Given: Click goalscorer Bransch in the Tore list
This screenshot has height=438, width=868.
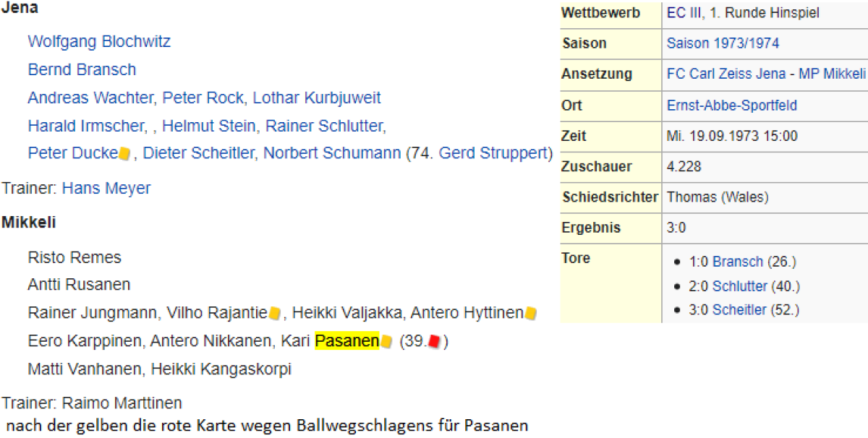Looking at the screenshot, I should pos(737,262).
